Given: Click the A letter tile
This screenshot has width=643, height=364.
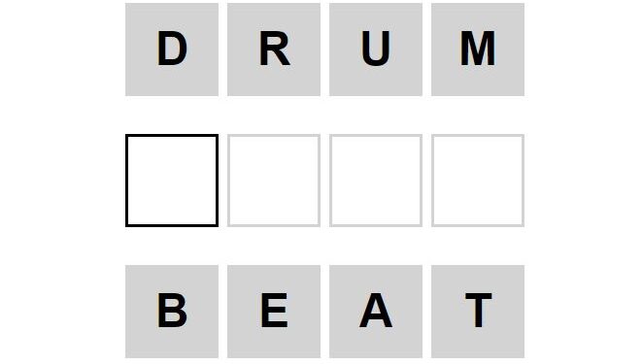Looking at the screenshot, I should [376, 312].
